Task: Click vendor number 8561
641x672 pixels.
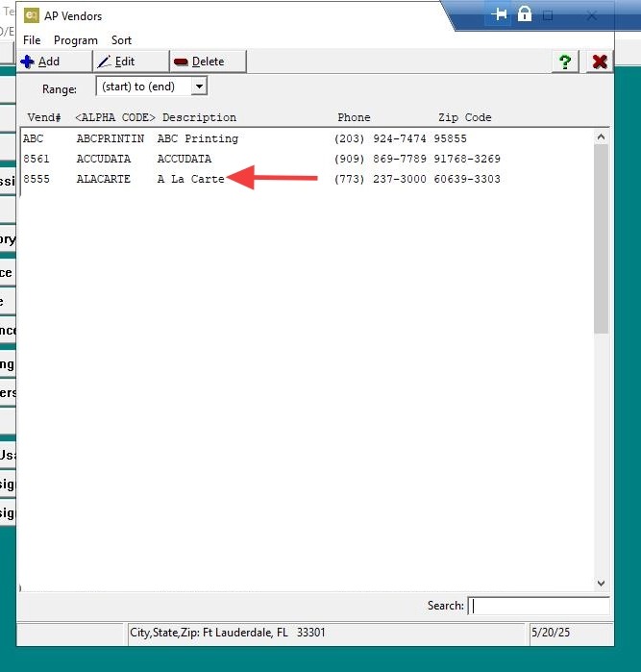Action: tap(37, 159)
